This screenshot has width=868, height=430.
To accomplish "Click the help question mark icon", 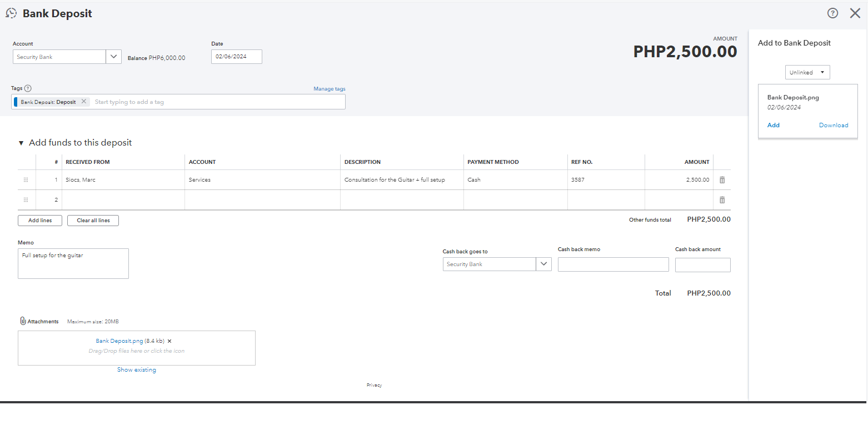I will pyautogui.click(x=832, y=13).
